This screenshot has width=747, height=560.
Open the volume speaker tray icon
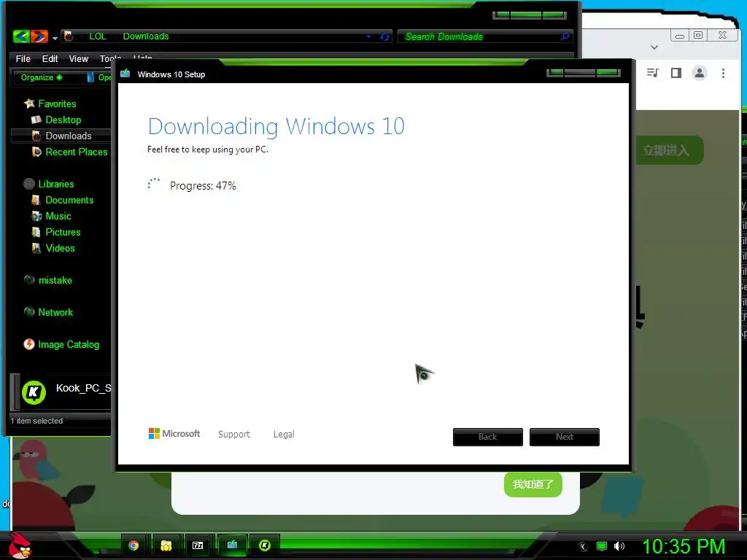[619, 546]
